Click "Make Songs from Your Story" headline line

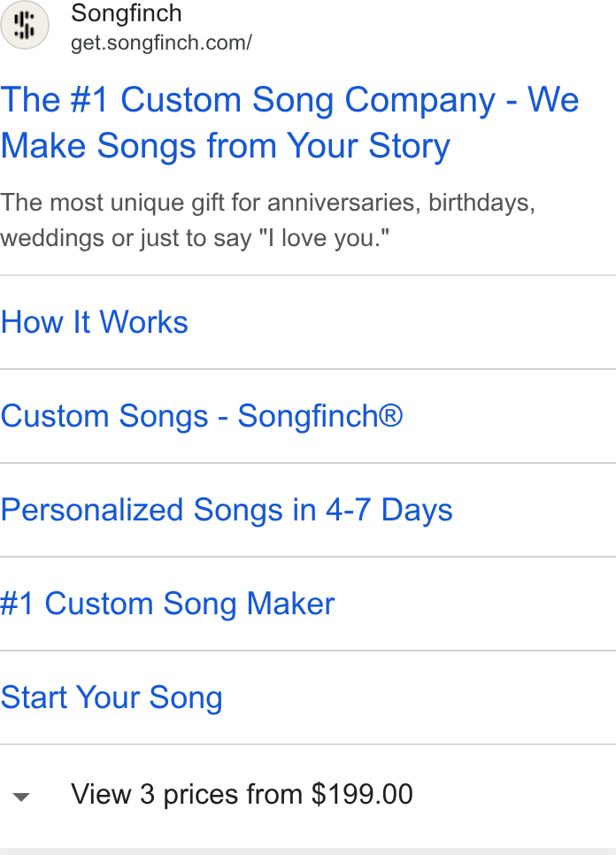tap(225, 146)
